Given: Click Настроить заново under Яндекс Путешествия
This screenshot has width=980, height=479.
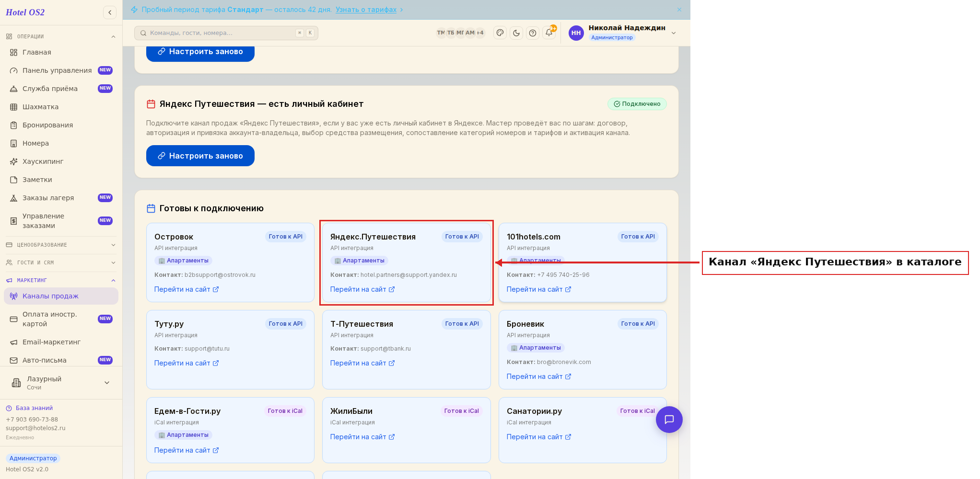Looking at the screenshot, I should tap(200, 156).
